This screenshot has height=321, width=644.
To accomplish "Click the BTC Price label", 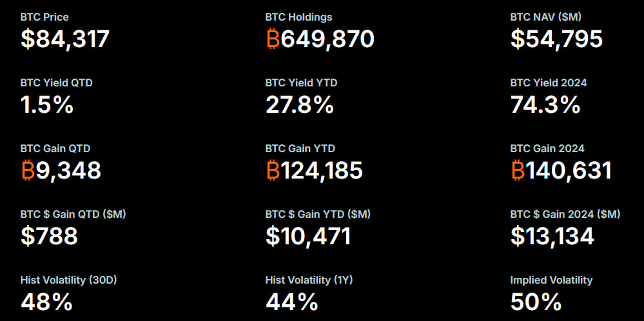I will 44,17.
